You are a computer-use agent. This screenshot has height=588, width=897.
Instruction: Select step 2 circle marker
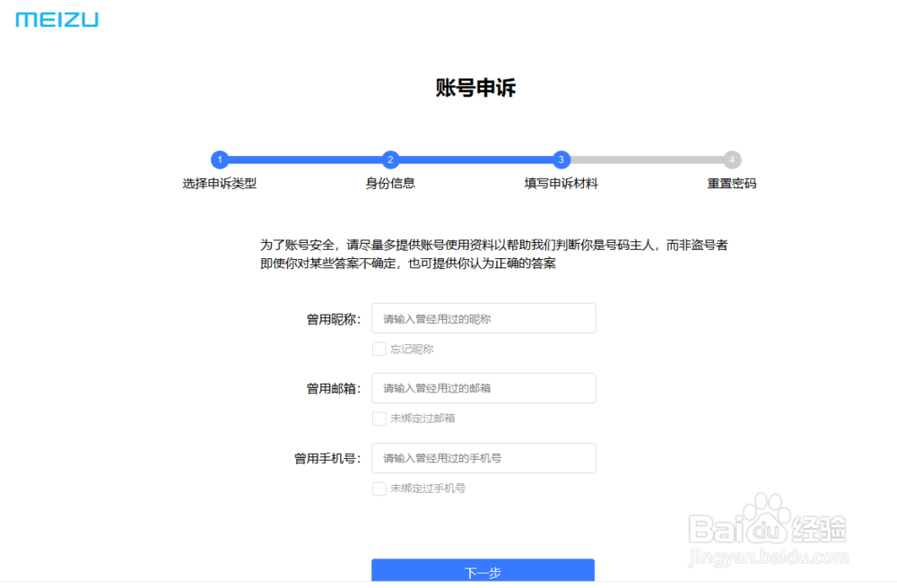point(390,160)
